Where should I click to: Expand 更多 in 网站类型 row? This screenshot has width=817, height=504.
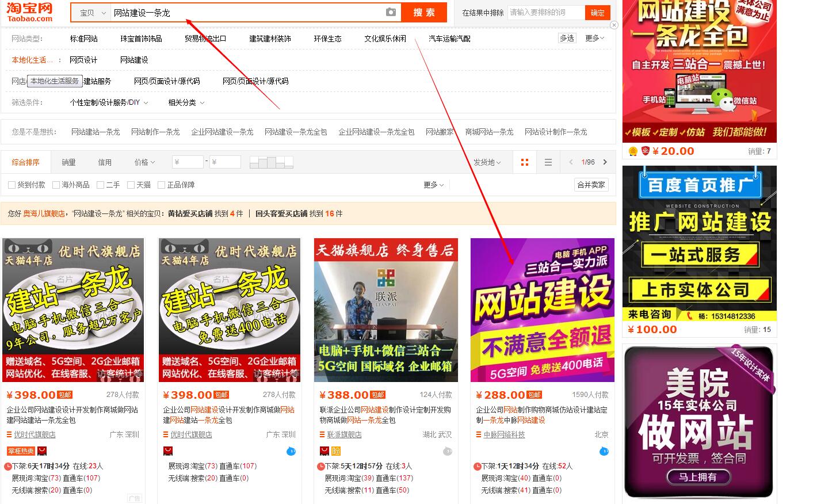(x=595, y=38)
